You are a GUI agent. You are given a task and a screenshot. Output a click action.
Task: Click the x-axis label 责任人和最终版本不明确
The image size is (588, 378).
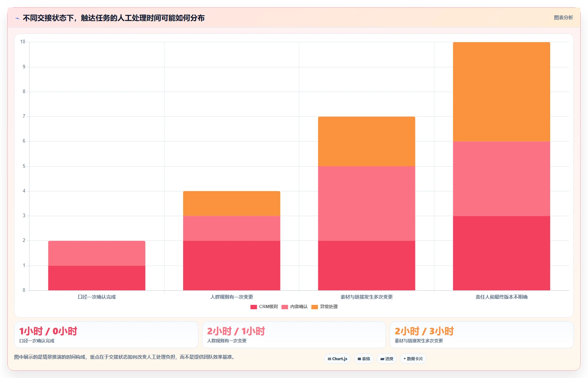click(x=501, y=297)
